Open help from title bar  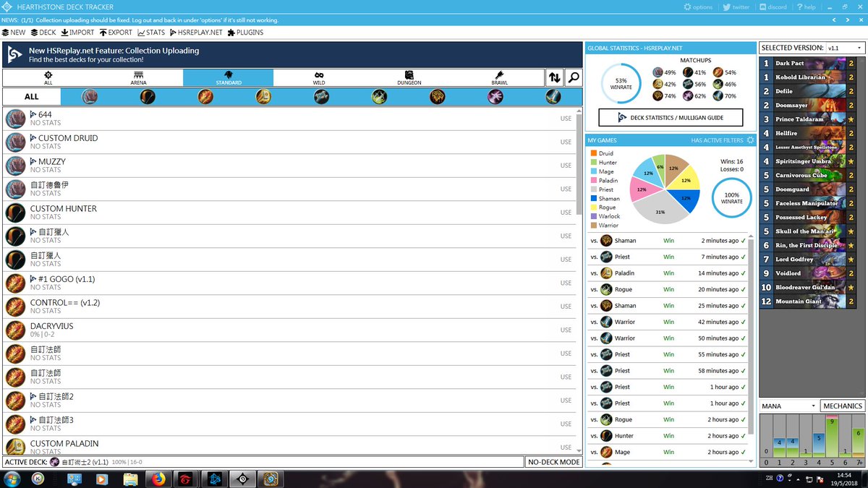[x=807, y=7]
